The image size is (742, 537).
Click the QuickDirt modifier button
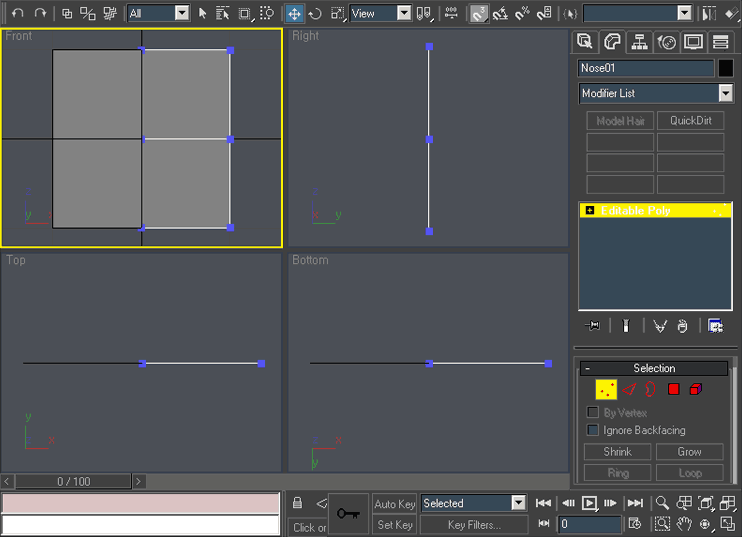pyautogui.click(x=690, y=121)
